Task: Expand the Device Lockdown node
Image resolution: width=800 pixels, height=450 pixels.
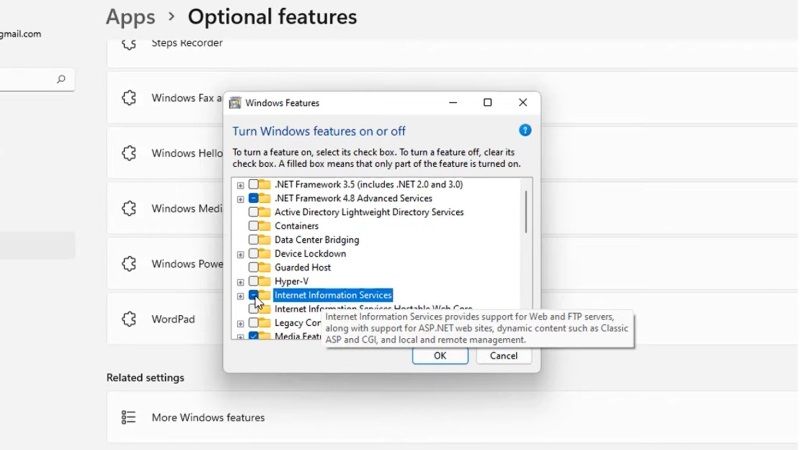Action: [x=240, y=254]
